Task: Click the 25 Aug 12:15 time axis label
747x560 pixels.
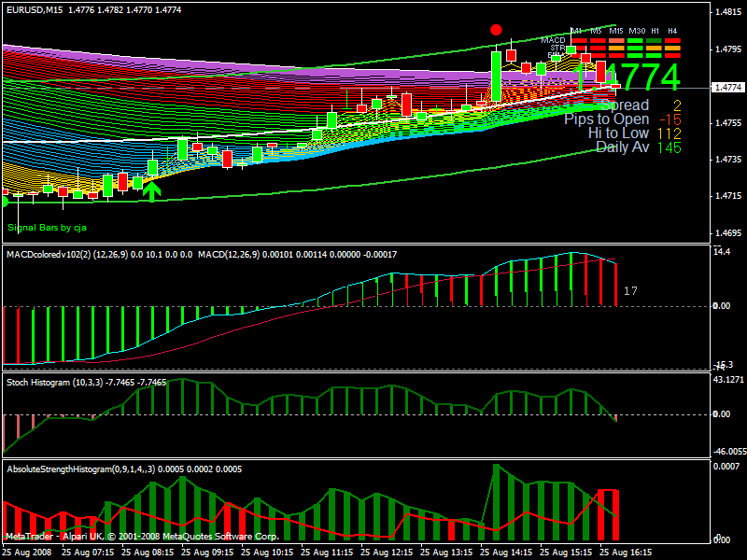Action: [390, 552]
